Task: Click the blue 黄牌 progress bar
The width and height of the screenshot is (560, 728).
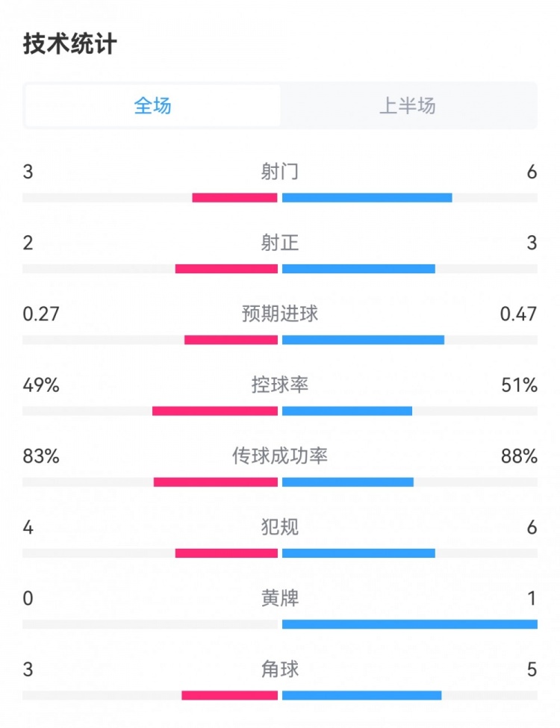Action: (409, 624)
